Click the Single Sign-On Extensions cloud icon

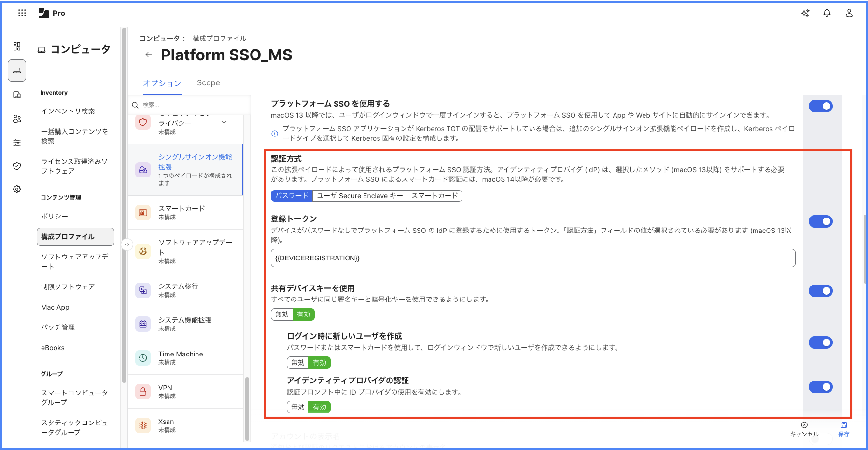pos(143,170)
